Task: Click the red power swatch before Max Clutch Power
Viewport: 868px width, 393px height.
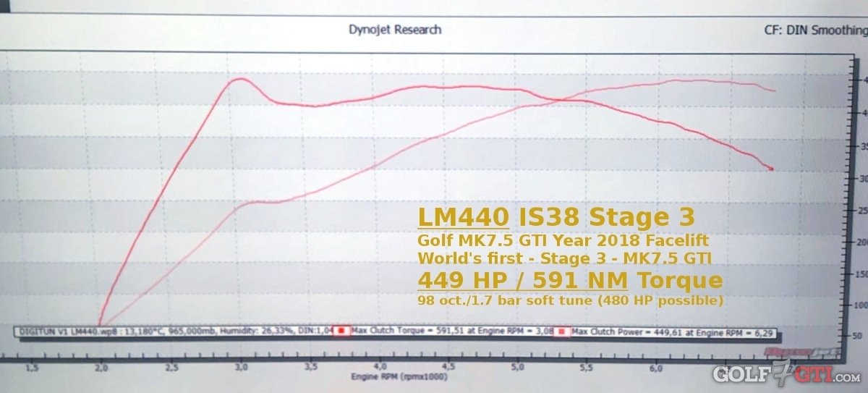Action: [561, 331]
